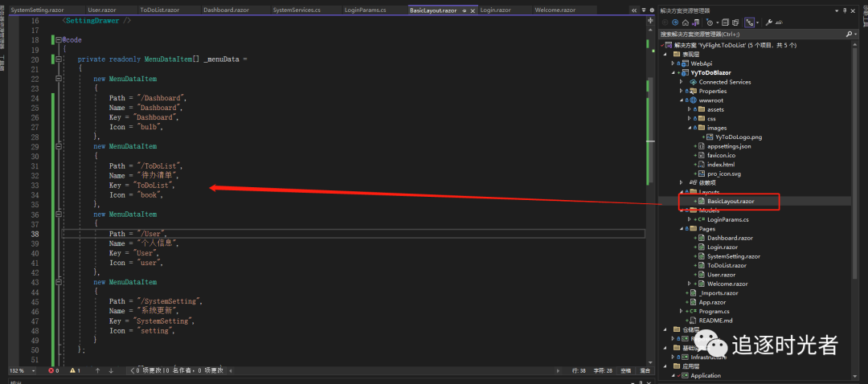The width and height of the screenshot is (868, 384).
Task: Select BasicLayout.razor in Solution Explorer
Action: click(730, 202)
